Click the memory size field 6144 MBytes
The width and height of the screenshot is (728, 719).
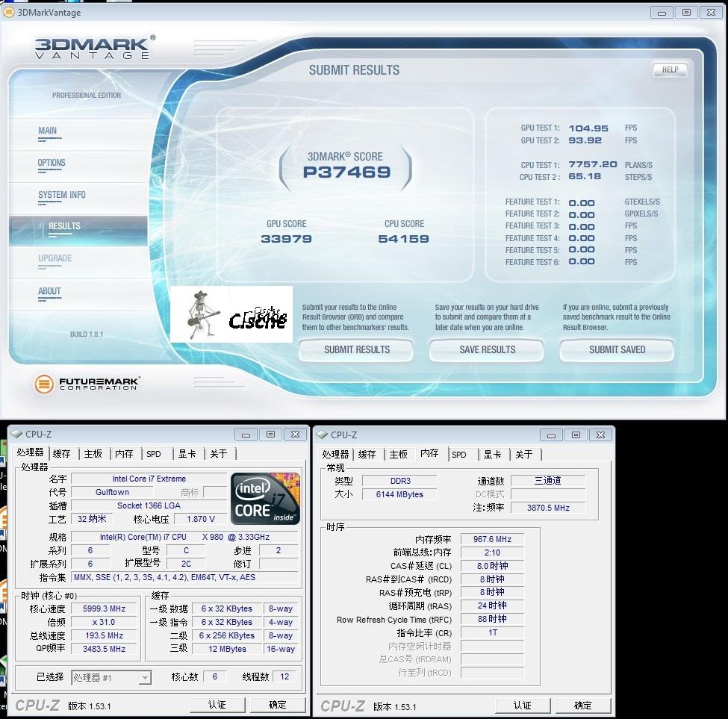click(399, 494)
